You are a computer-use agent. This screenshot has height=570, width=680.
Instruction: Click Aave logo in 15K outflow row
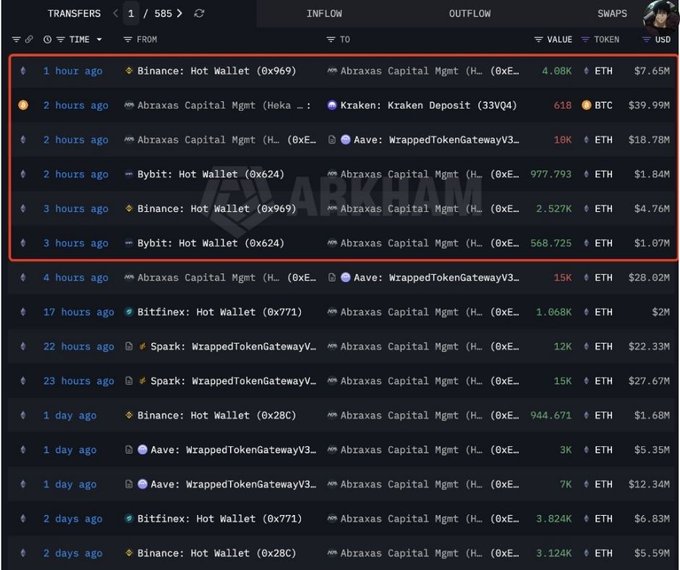click(346, 277)
